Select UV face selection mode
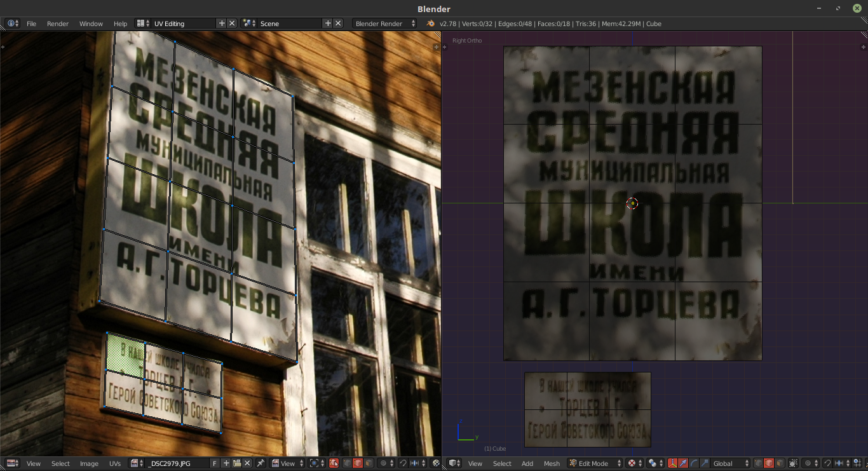 (x=369, y=463)
